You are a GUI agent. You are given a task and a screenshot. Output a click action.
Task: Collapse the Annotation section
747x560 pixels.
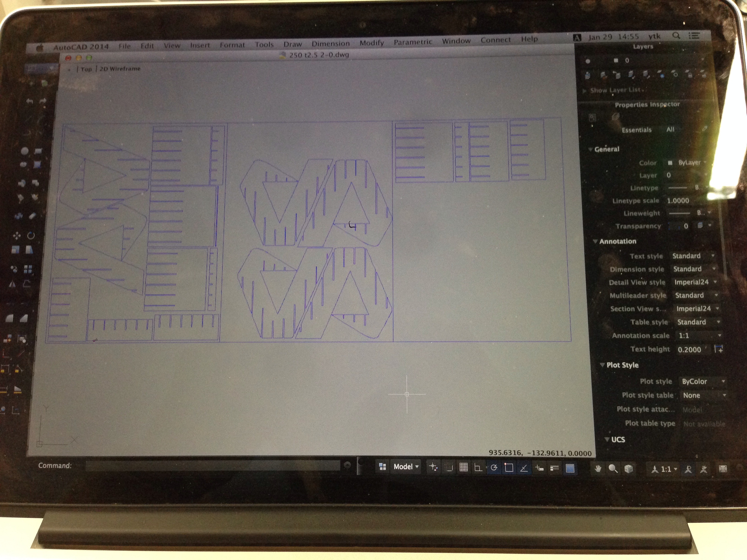click(595, 241)
